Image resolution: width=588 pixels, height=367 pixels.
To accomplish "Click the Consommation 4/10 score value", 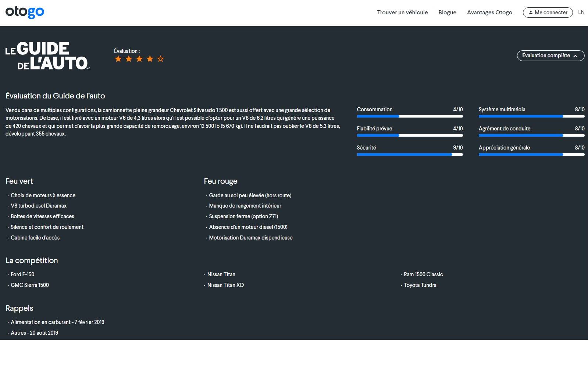I will click(458, 109).
